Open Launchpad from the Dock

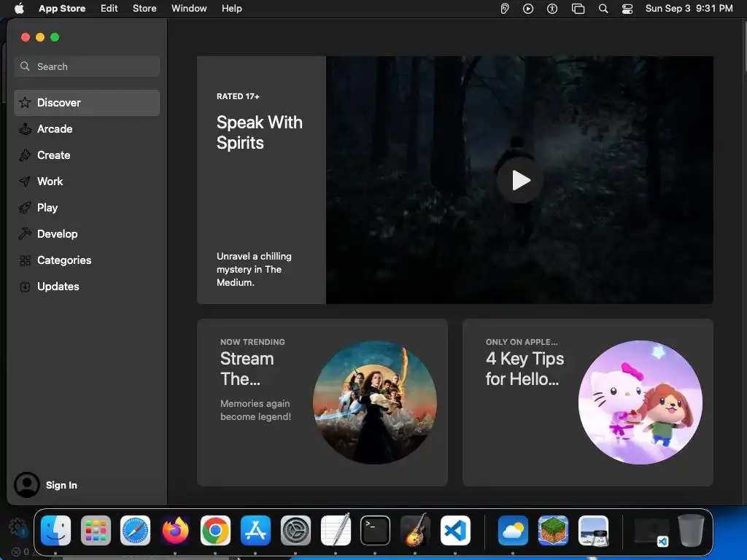96,530
